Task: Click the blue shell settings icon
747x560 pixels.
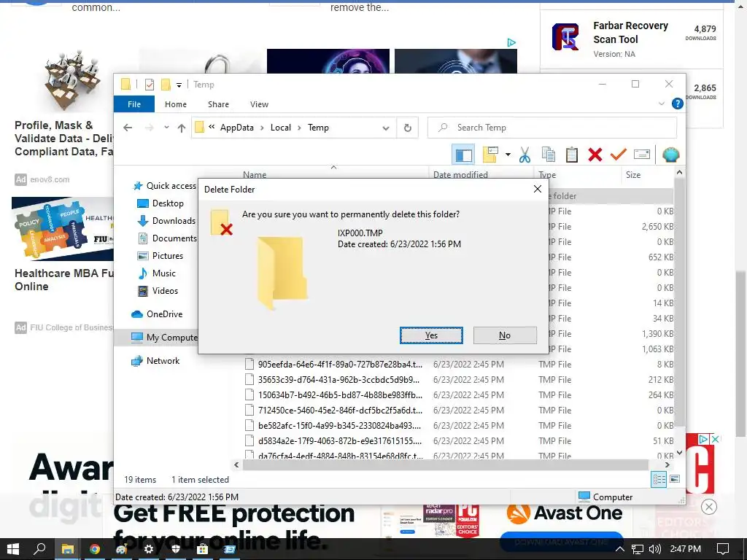Action: (670, 155)
